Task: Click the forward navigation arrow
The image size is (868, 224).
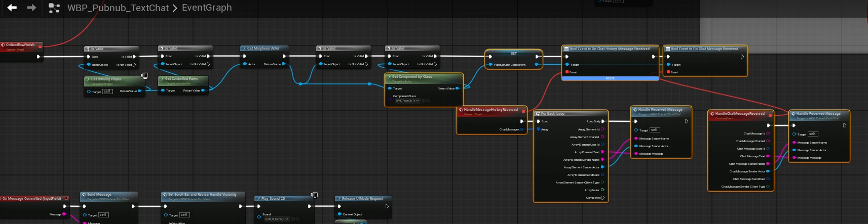Action: pyautogui.click(x=31, y=8)
